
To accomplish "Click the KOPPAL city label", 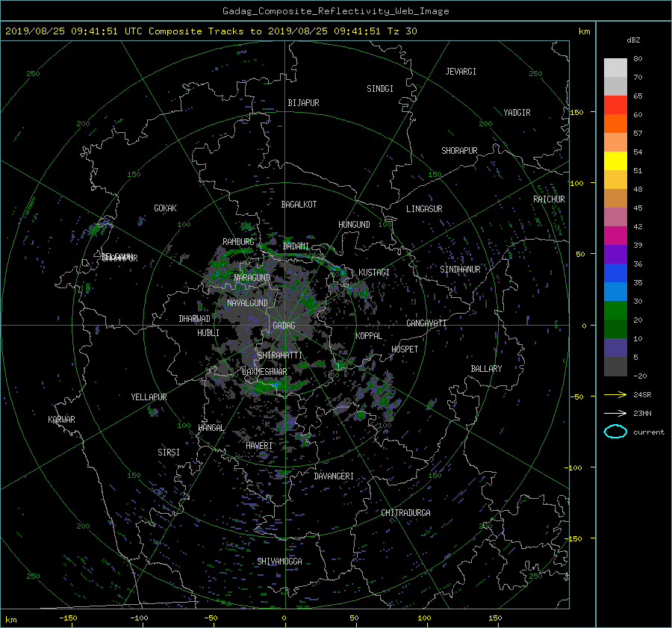I will [369, 335].
